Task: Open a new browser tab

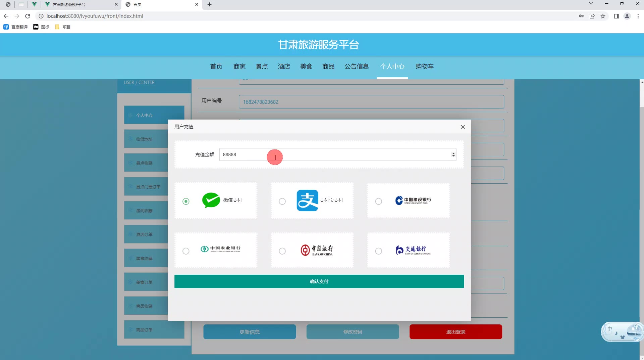Action: pyautogui.click(x=210, y=4)
